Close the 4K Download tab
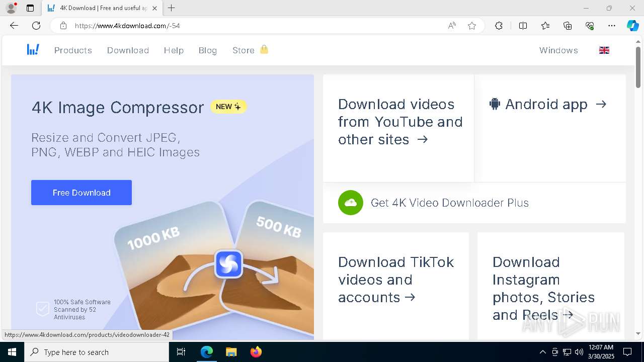 154,8
